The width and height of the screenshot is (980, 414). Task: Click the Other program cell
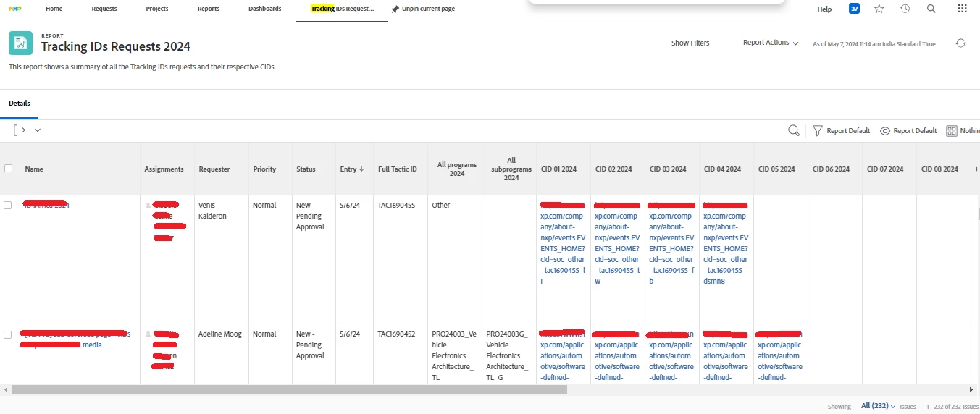click(441, 206)
